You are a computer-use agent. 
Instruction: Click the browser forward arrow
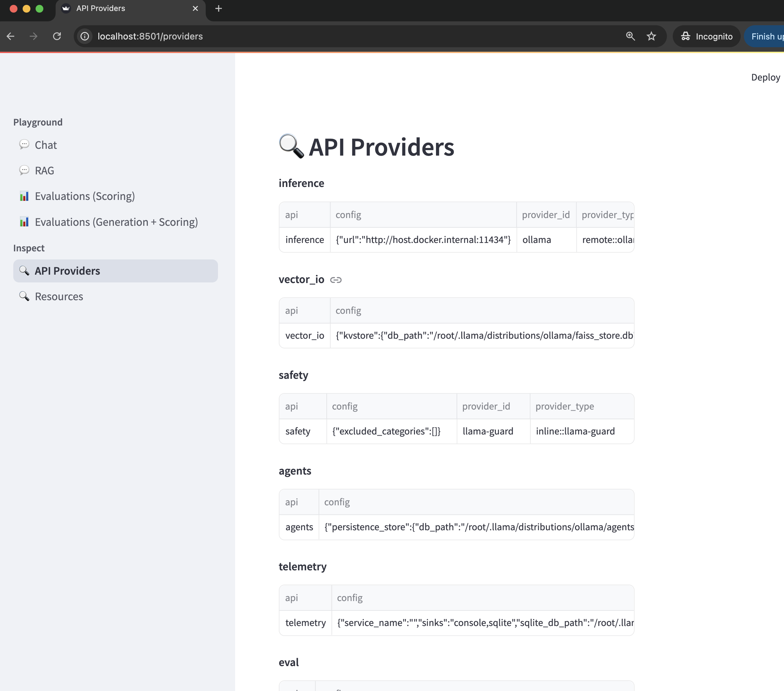(x=33, y=37)
